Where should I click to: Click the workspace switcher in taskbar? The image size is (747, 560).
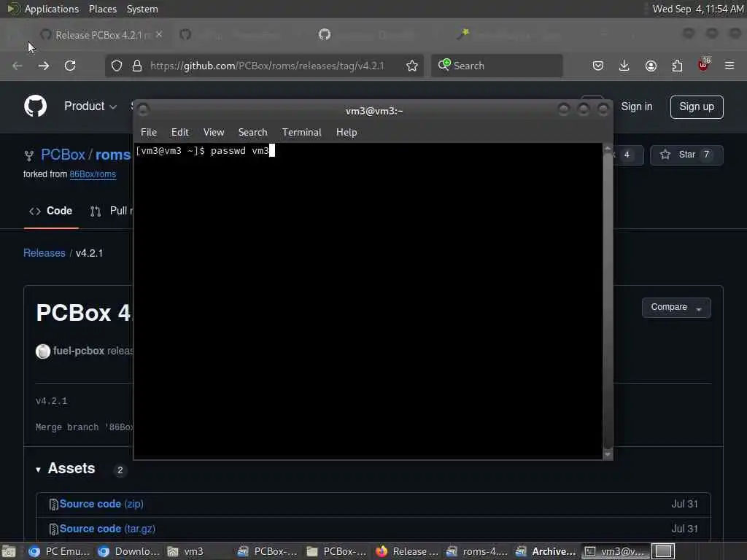(663, 551)
